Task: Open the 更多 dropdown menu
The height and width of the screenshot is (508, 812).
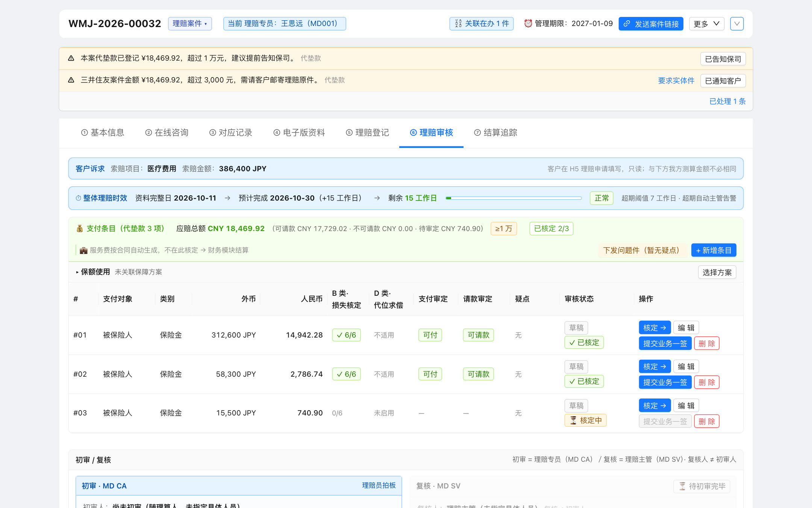Action: point(706,24)
